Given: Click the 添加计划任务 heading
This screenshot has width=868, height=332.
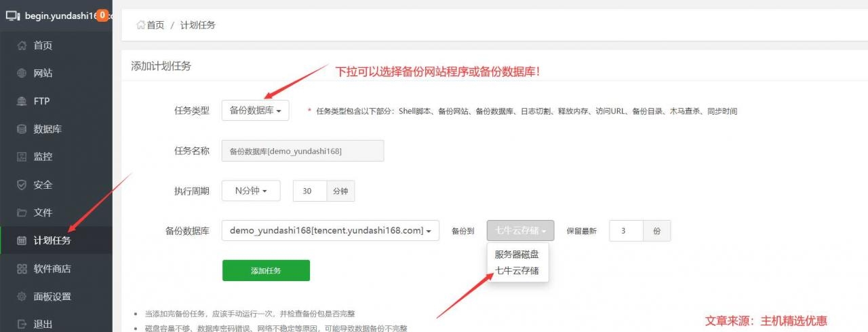Looking at the screenshot, I should tap(161, 66).
